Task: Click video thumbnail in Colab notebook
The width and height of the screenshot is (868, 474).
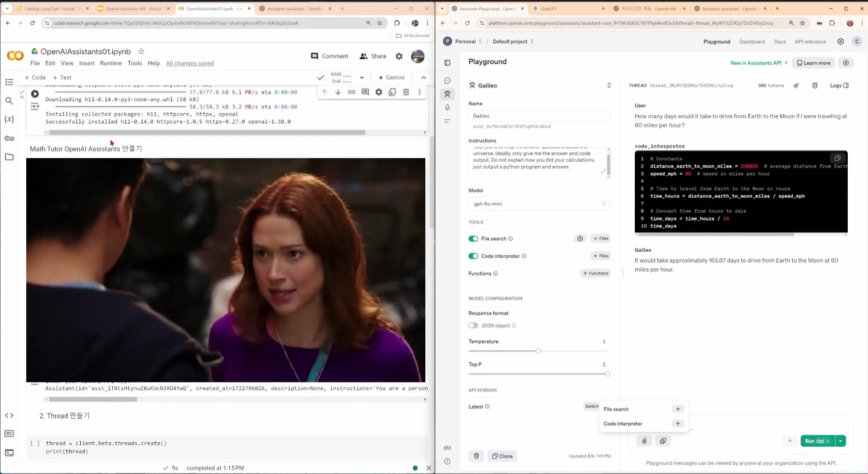Action: pyautogui.click(x=226, y=270)
